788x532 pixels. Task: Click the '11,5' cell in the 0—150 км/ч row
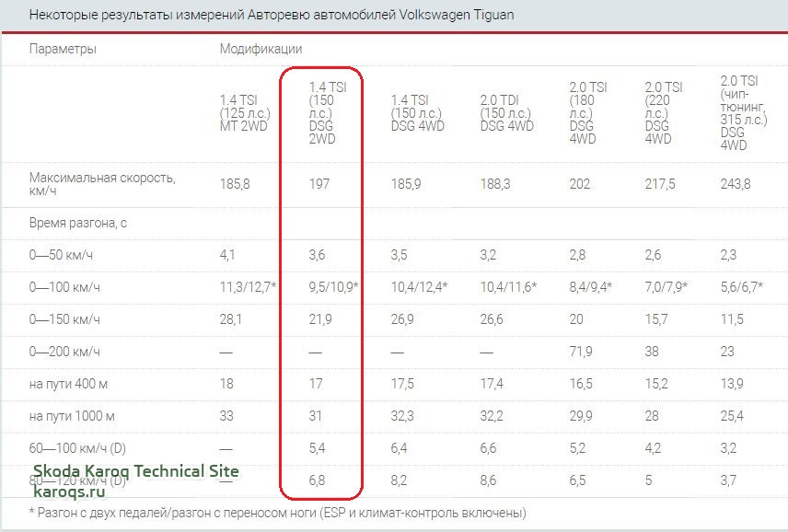(x=732, y=319)
